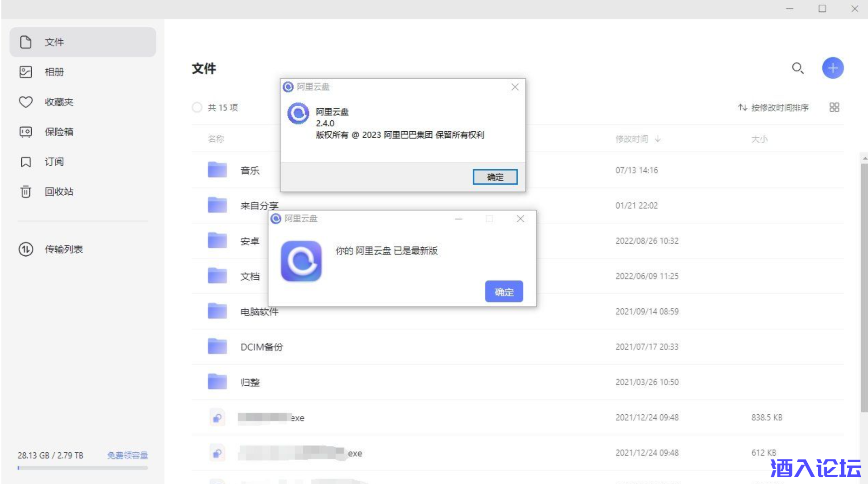Toggle the select-all circle beside 共 15 项

pyautogui.click(x=197, y=107)
